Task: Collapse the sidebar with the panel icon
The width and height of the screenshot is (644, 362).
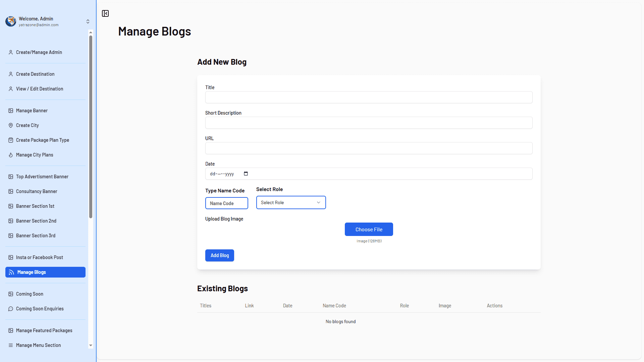Action: pyautogui.click(x=105, y=13)
